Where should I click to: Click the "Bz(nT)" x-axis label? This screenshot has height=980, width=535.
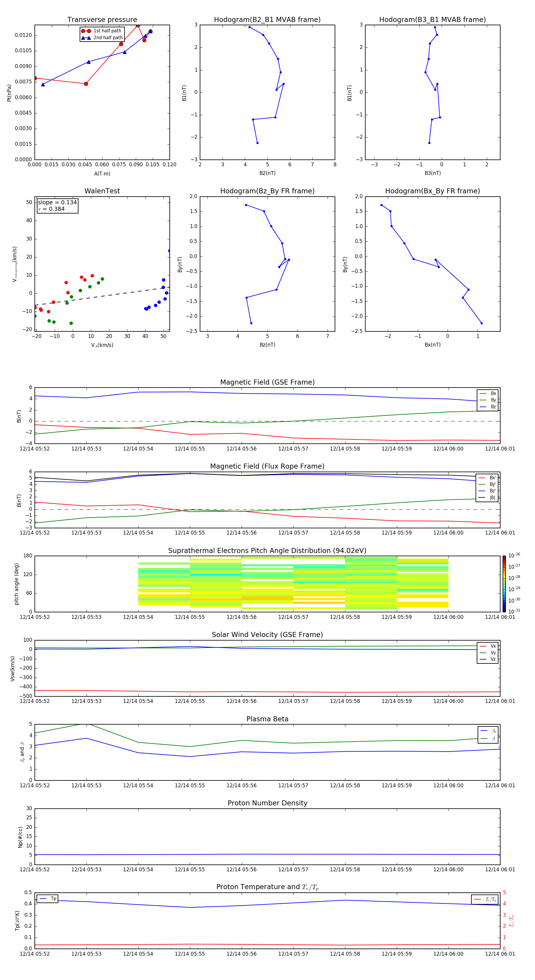(x=267, y=345)
